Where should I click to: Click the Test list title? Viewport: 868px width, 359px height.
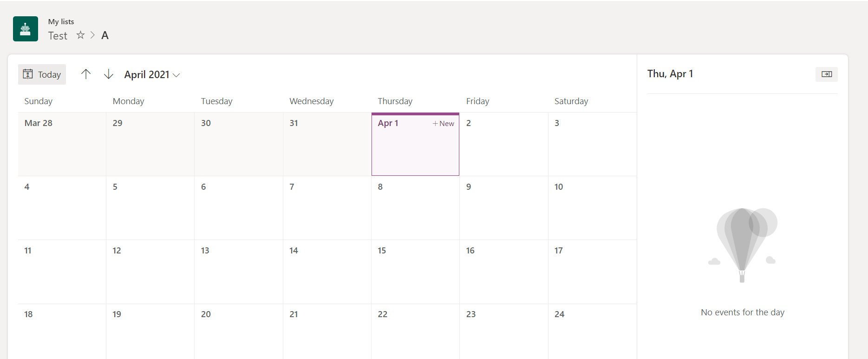[x=58, y=35]
